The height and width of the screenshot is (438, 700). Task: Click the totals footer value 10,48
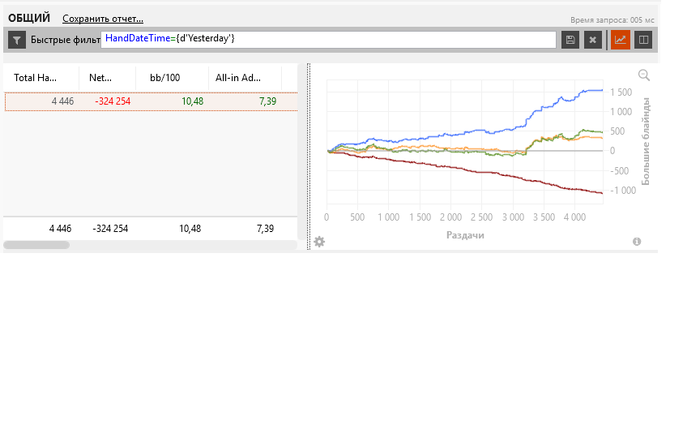(190, 229)
